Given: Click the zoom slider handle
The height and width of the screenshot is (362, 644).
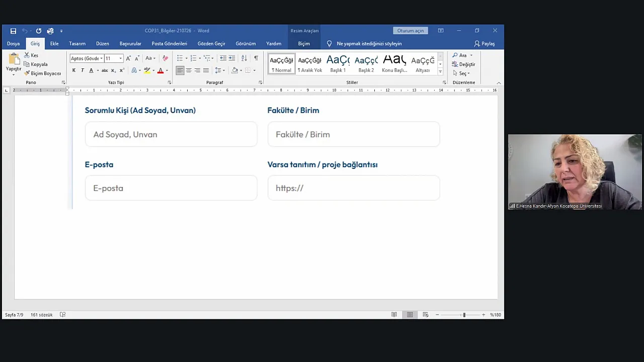Looking at the screenshot, I should [x=464, y=315].
